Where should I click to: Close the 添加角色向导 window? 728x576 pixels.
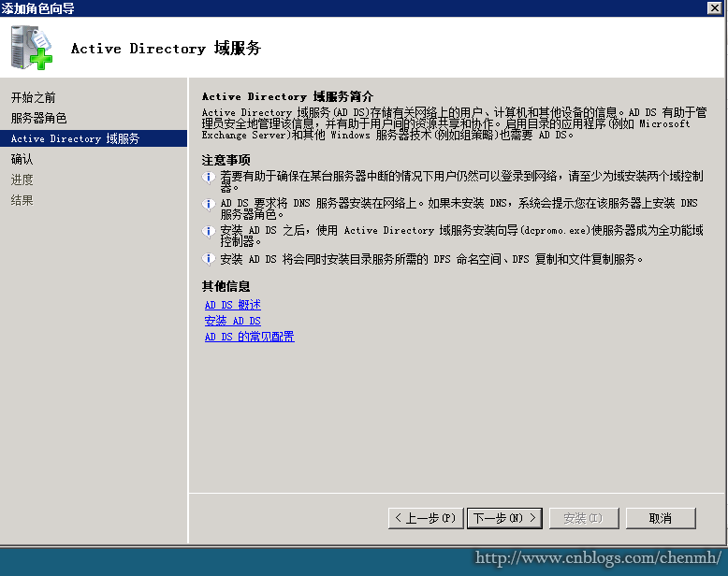coord(715,7)
